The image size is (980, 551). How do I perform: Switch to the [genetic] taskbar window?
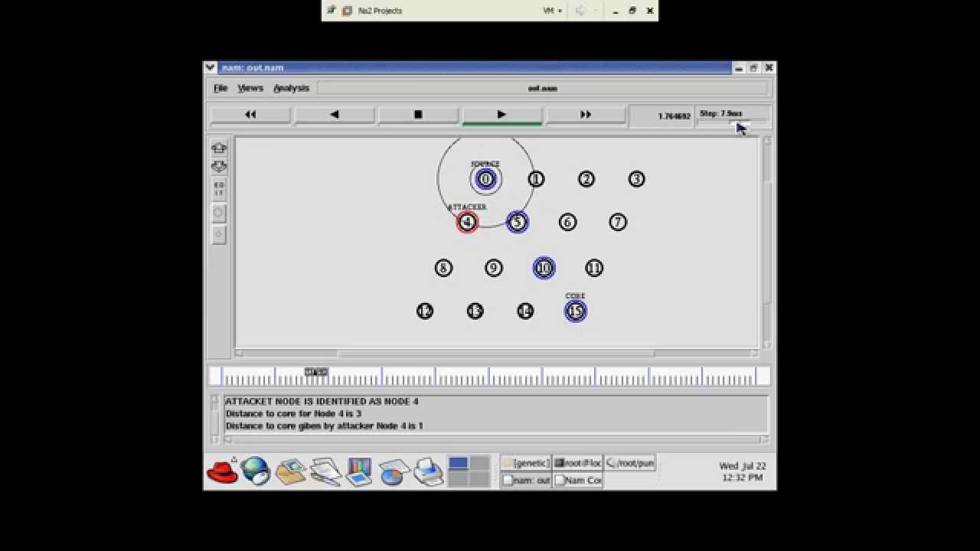[x=525, y=463]
